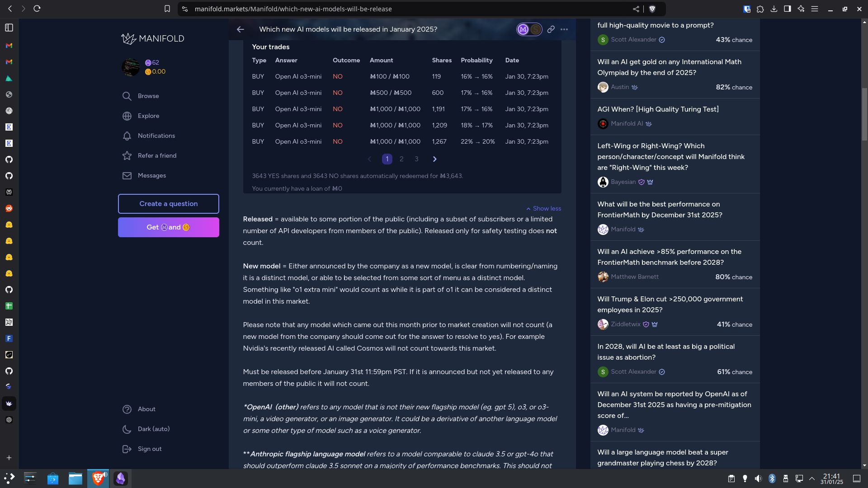Open Bayesian user profile
The image size is (868, 488).
[x=623, y=182]
